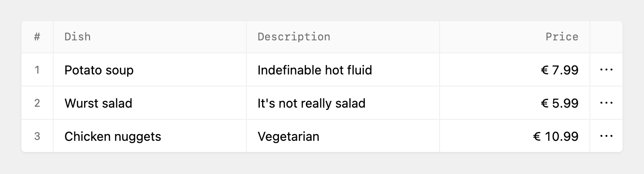Screen dimensions: 644x174
Task: Open the more-options menu for Chicken nuggets
Action: pos(606,136)
